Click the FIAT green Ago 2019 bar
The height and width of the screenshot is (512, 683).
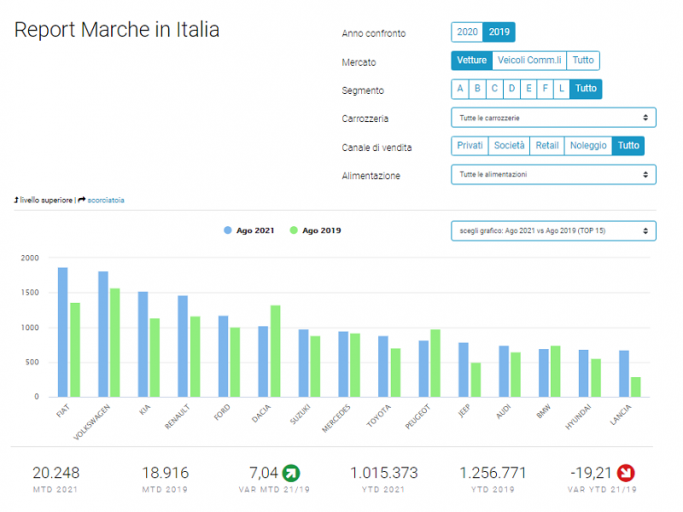(x=75, y=350)
